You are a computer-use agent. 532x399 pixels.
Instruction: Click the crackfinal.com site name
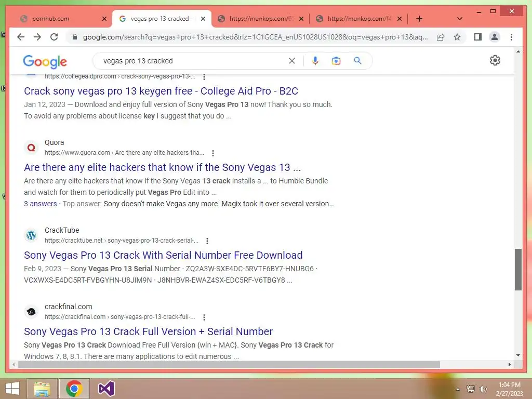pos(68,307)
